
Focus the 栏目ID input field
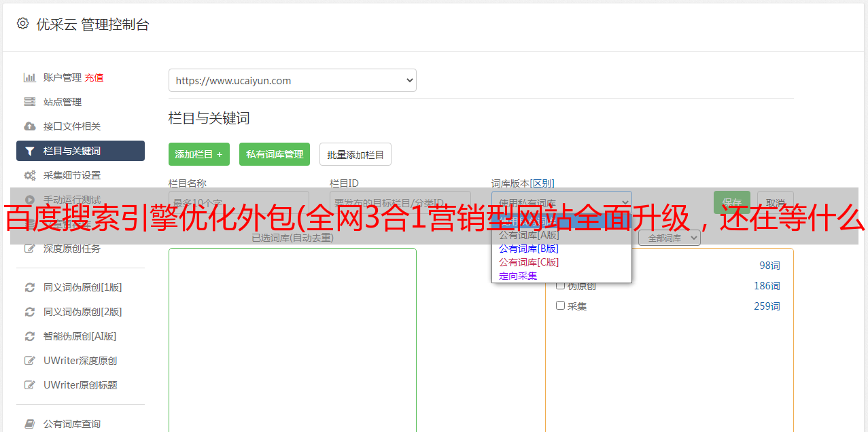[x=400, y=202]
